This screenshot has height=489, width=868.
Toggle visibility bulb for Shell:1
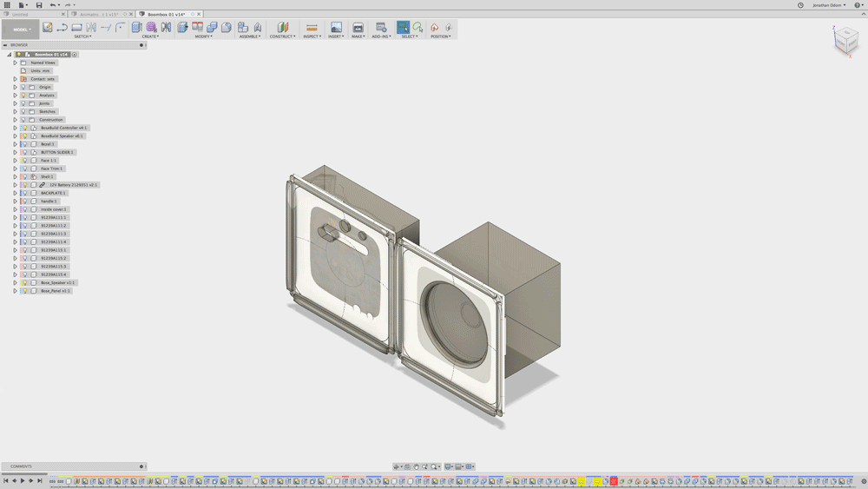coord(23,176)
